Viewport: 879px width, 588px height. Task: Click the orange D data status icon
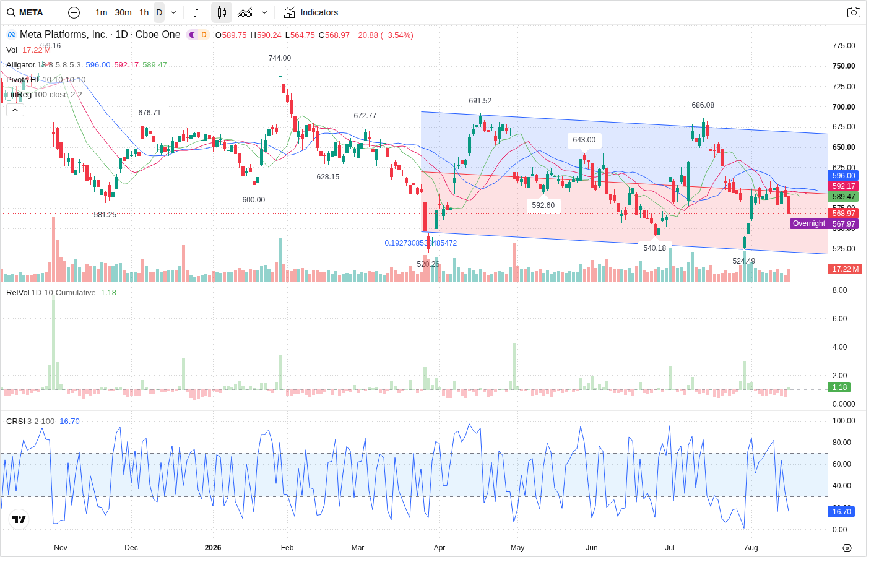(204, 35)
